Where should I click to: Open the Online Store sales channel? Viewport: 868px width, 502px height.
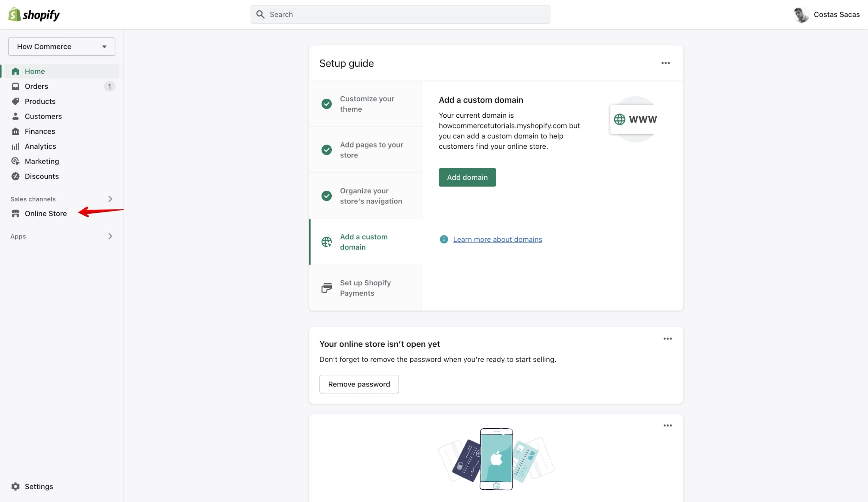click(x=46, y=213)
